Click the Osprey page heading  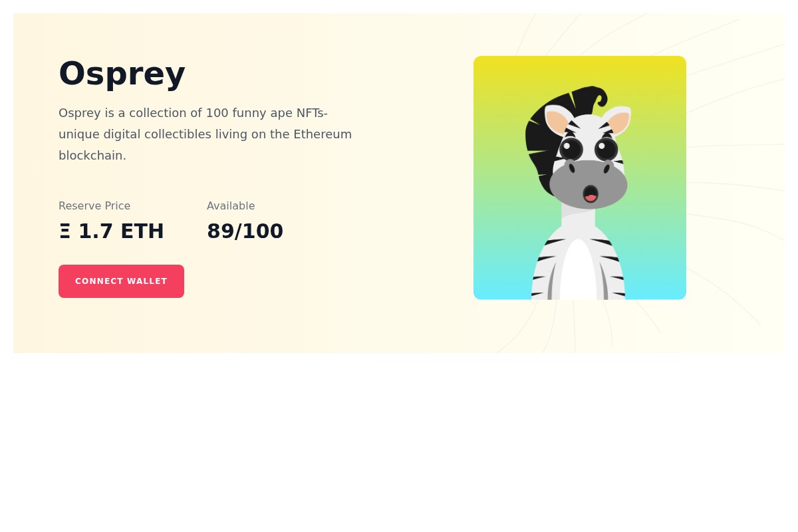pos(122,73)
